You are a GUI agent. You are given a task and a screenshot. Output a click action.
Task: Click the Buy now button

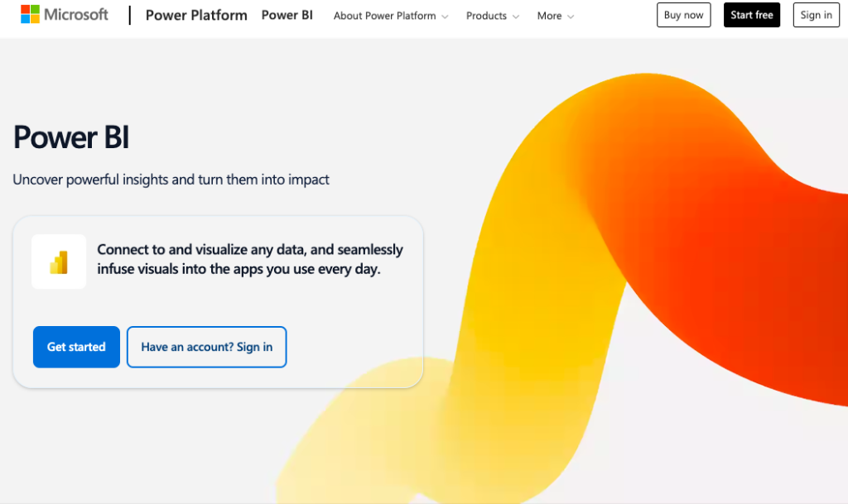tap(683, 14)
